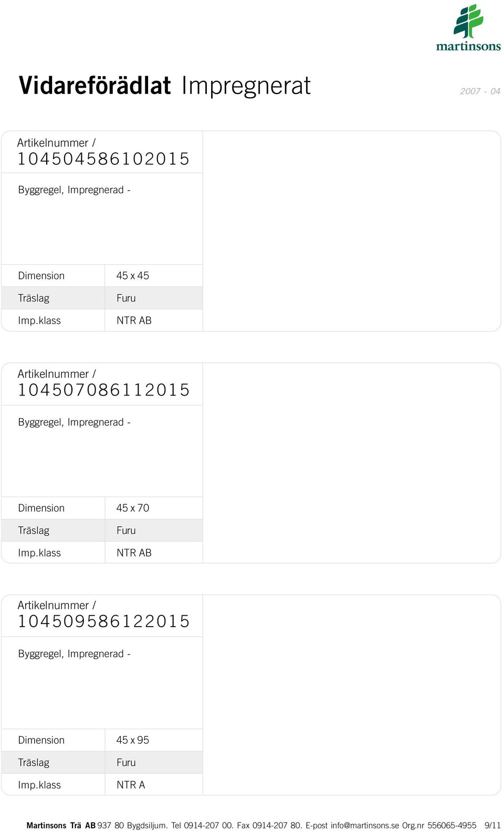
Task: Click the 2007 - 04 date label
Action: coord(480,91)
